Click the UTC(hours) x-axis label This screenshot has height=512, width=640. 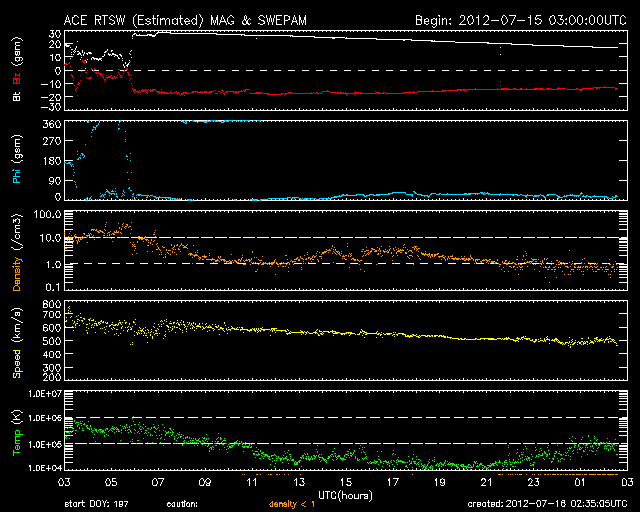pyautogui.click(x=347, y=493)
